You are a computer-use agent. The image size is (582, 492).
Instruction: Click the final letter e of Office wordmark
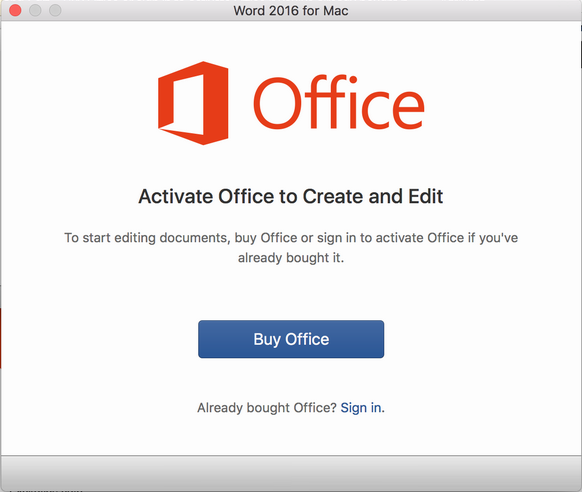tap(408, 110)
